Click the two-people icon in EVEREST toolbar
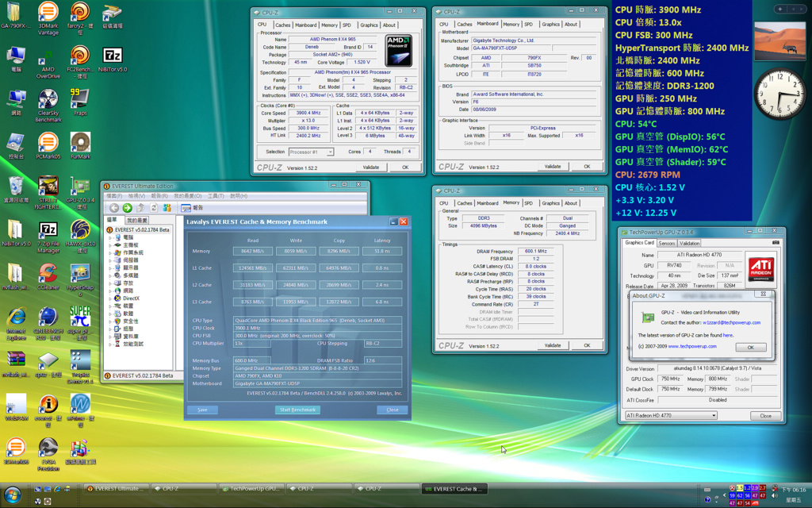Viewport: 812px width, 508px height. click(x=167, y=207)
